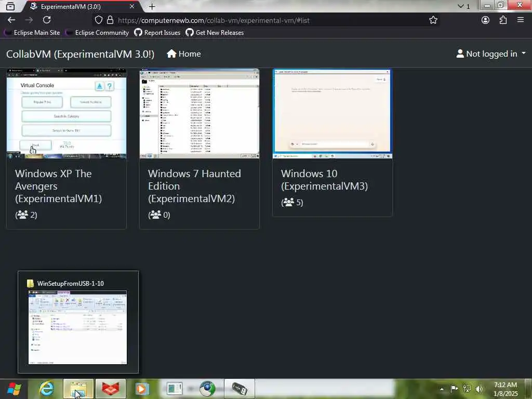This screenshot has width=532, height=399.
Task: Click the Show desktop button
Action: [528, 389]
